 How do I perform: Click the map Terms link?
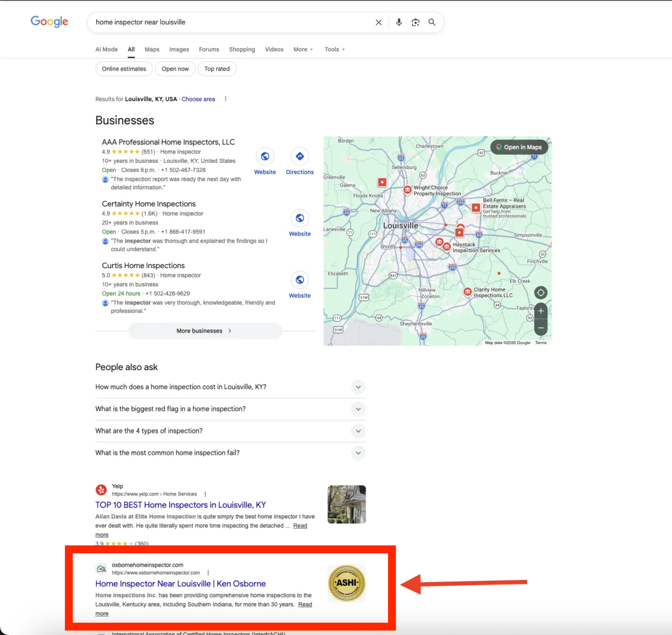(x=541, y=343)
